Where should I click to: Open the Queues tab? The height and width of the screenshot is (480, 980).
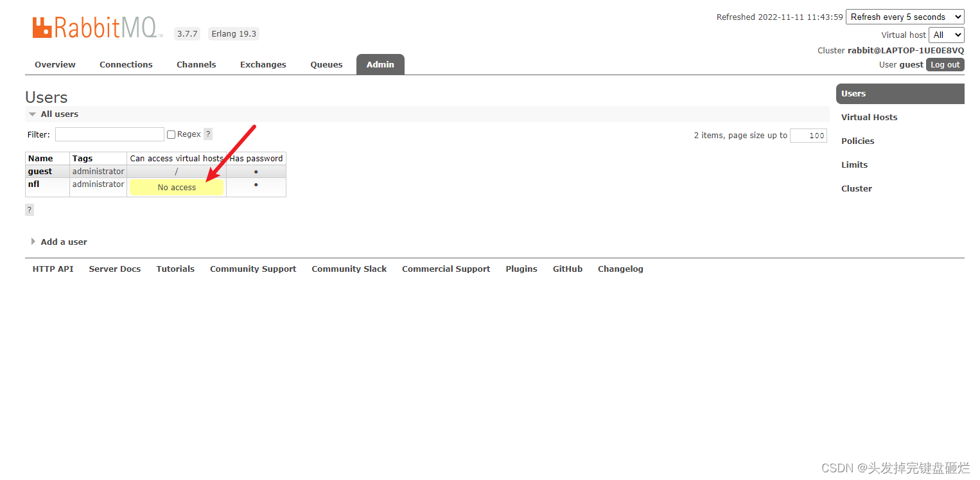(x=326, y=64)
